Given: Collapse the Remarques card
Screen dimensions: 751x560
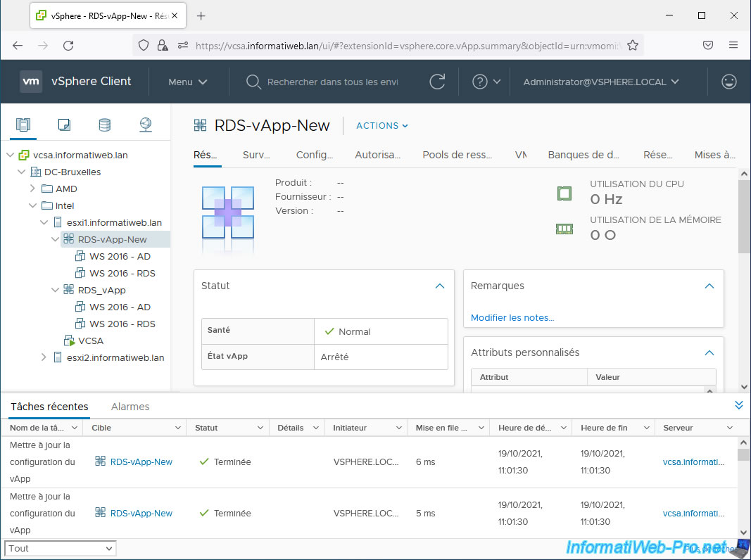Looking at the screenshot, I should [709, 286].
